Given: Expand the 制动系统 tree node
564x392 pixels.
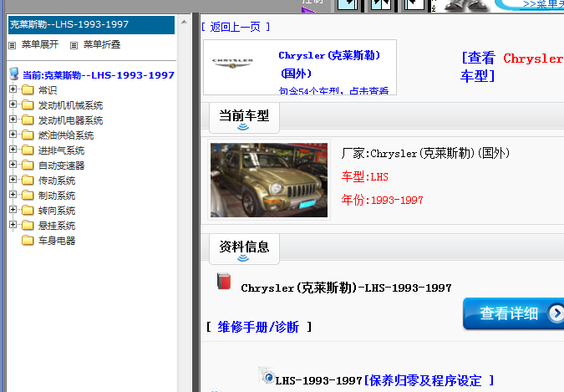Looking at the screenshot, I should pos(13,195).
